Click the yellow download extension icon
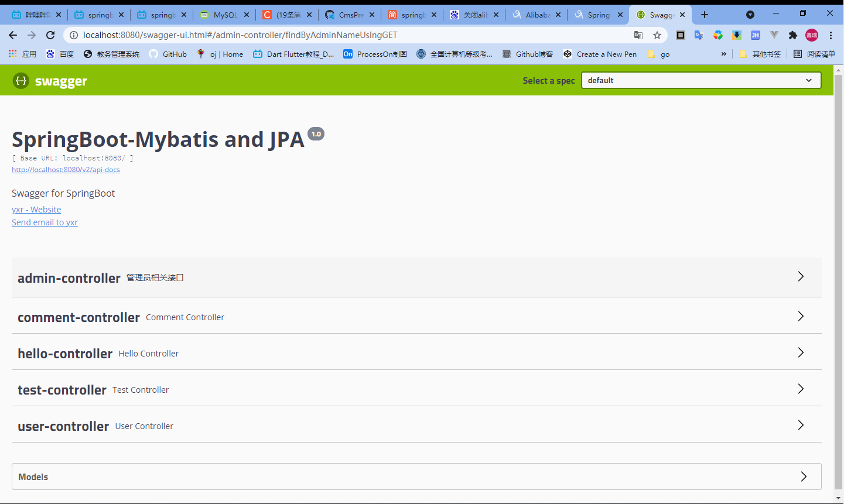 coord(737,35)
